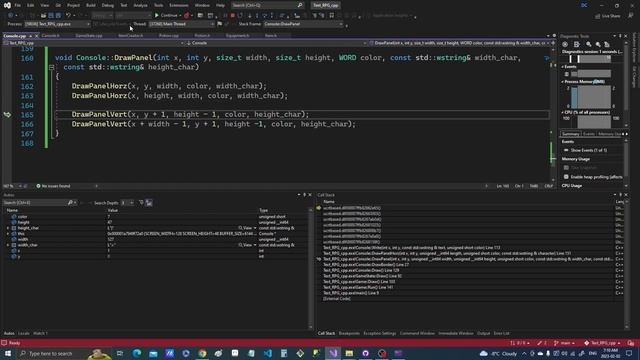This screenshot has height=360, width=640.
Task: Open Windows notification center icon
Action: pos(629,353)
